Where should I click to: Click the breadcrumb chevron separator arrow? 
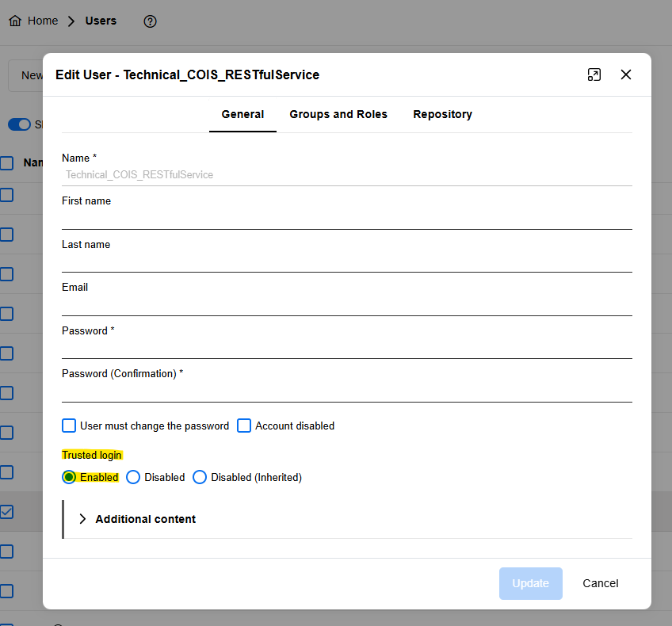tap(71, 21)
